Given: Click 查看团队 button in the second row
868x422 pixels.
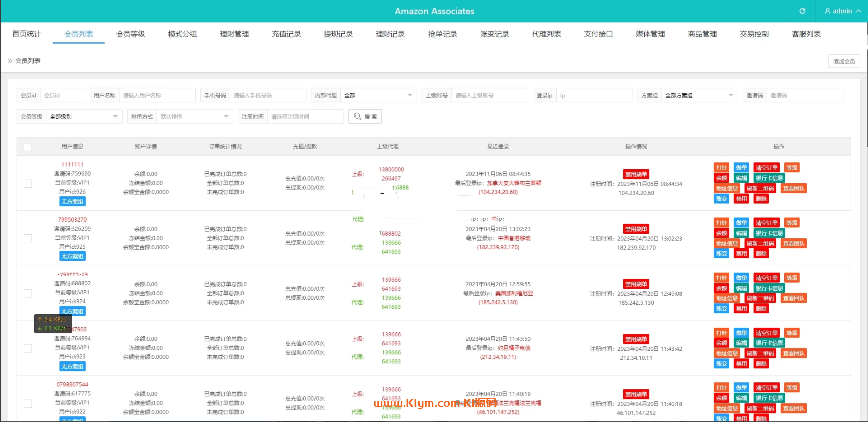Looking at the screenshot, I should pyautogui.click(x=794, y=244).
